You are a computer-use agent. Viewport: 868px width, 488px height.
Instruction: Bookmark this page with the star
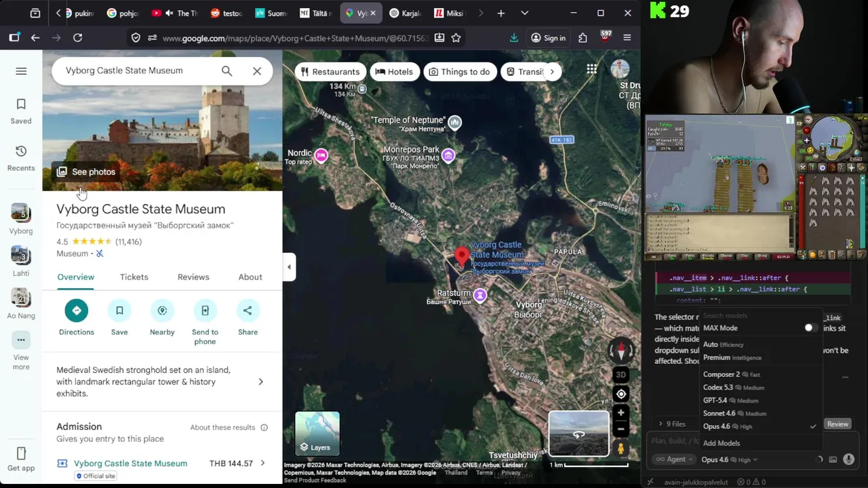click(456, 38)
